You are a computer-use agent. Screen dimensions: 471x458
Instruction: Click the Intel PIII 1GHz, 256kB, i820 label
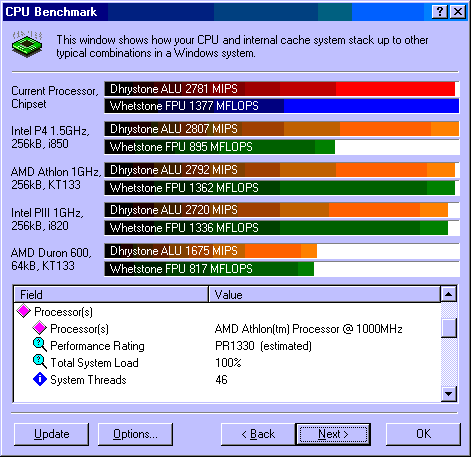[47, 219]
